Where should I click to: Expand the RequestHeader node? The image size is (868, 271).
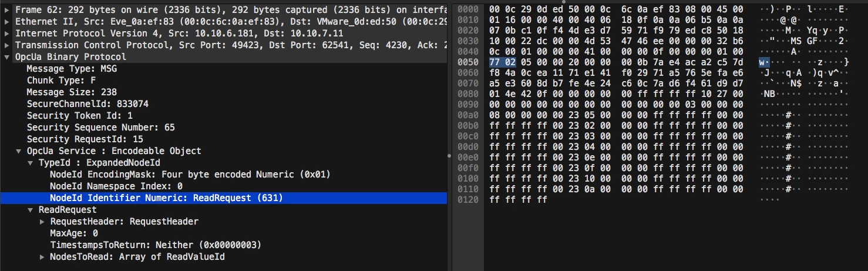(42, 222)
